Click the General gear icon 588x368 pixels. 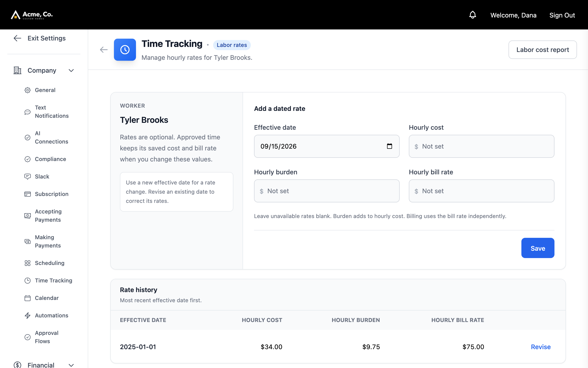[x=28, y=90]
